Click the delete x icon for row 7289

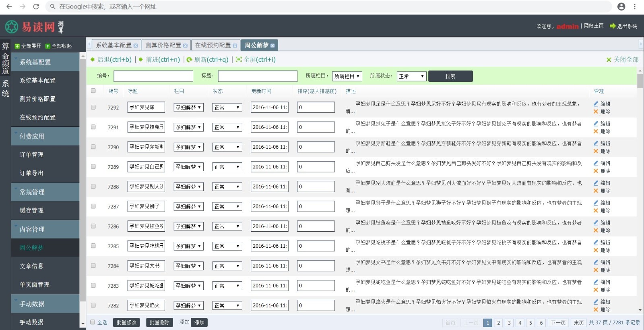tap(596, 171)
